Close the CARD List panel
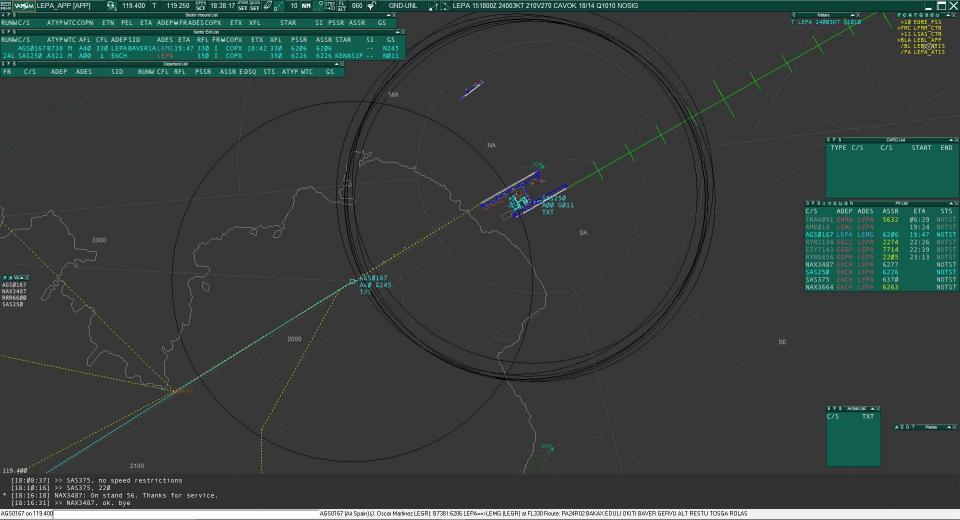This screenshot has height=520, width=960. tap(956, 140)
